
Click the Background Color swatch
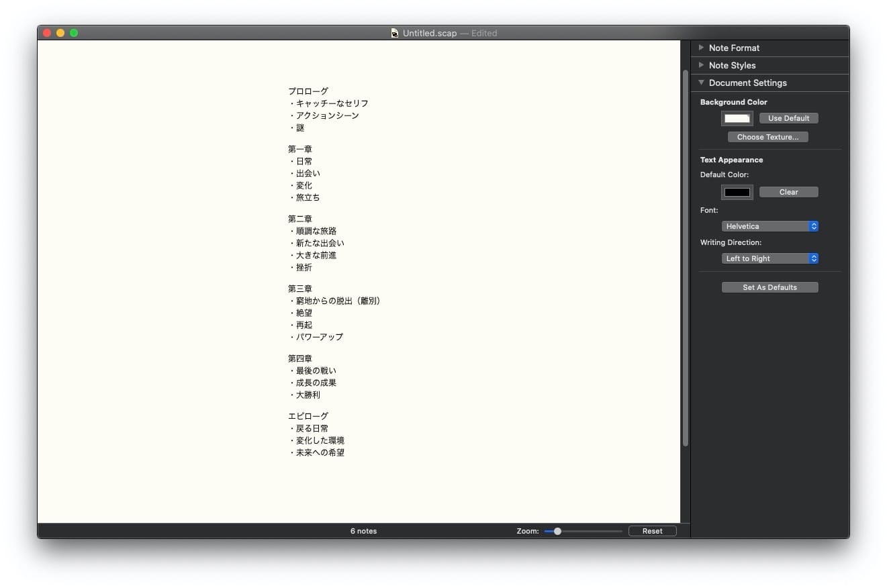pyautogui.click(x=737, y=118)
